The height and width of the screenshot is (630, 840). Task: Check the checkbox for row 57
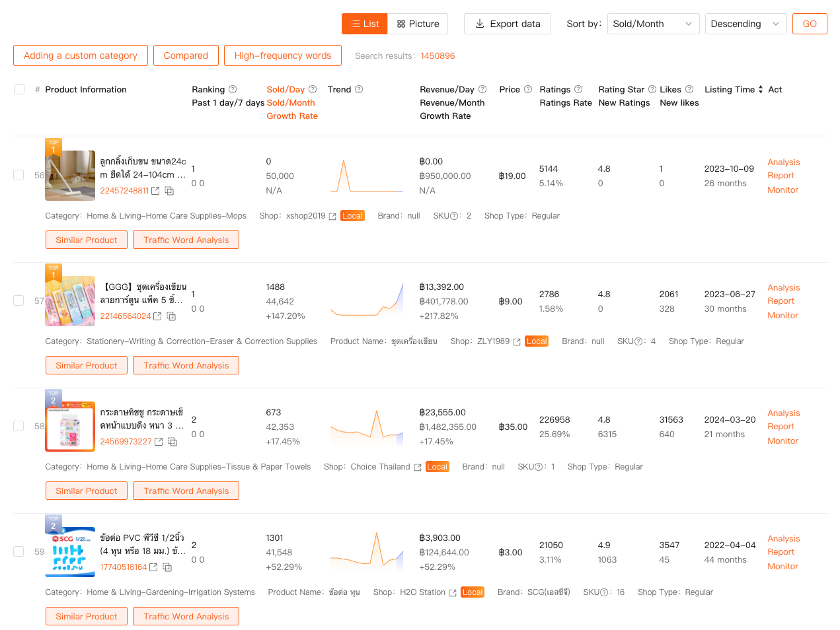tap(19, 300)
